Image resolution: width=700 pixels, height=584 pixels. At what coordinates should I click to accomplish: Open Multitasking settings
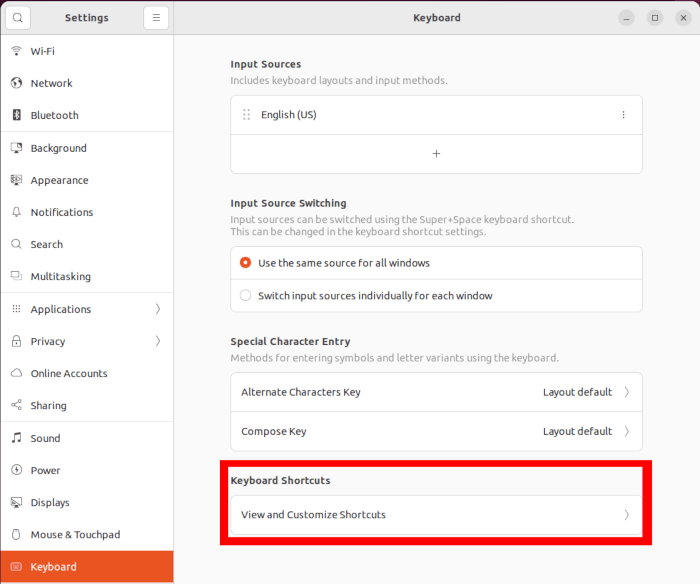87,276
